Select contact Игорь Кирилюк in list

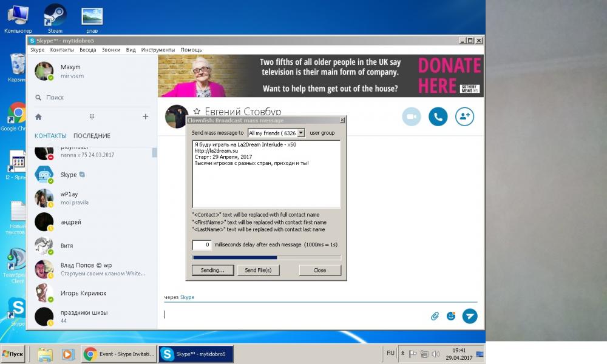pos(83,293)
